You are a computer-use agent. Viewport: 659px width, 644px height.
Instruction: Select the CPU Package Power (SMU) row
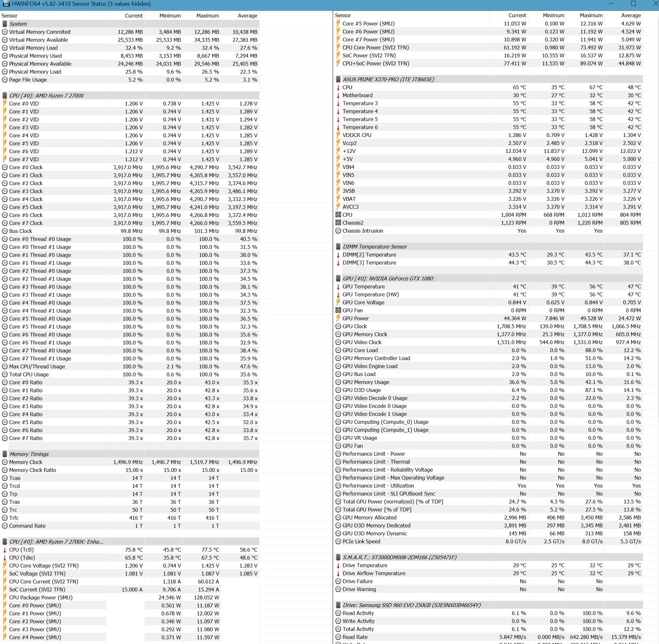[x=40, y=597]
